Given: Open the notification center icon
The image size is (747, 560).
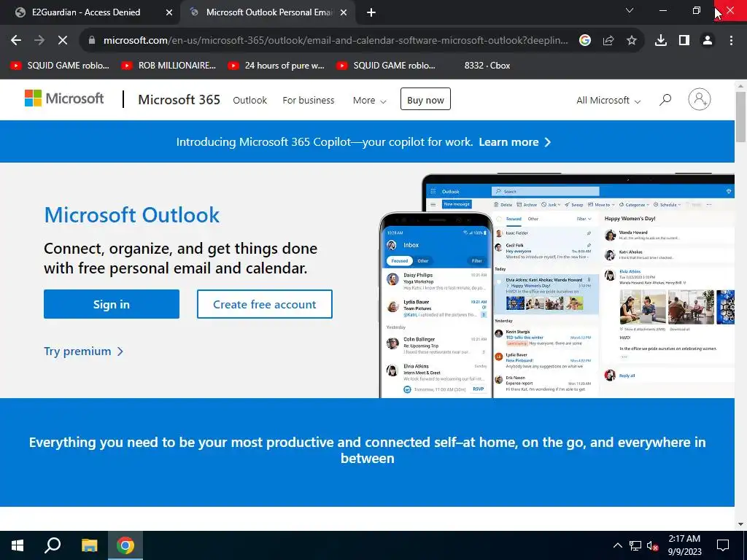Looking at the screenshot, I should pyautogui.click(x=723, y=545).
